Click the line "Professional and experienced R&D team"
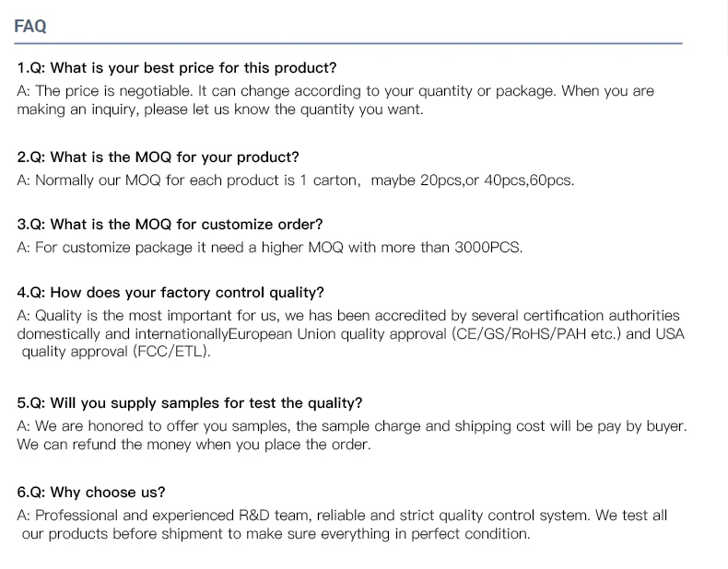 point(342,516)
